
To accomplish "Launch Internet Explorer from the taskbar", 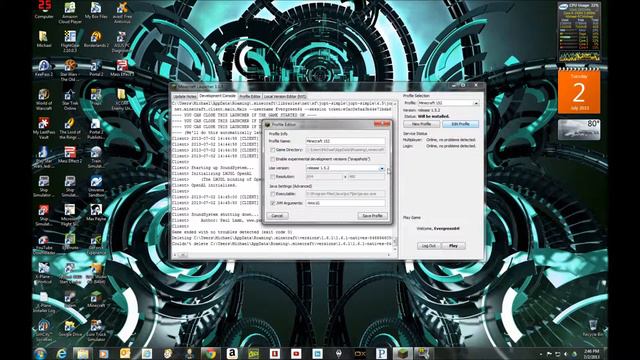I will 61,353.
